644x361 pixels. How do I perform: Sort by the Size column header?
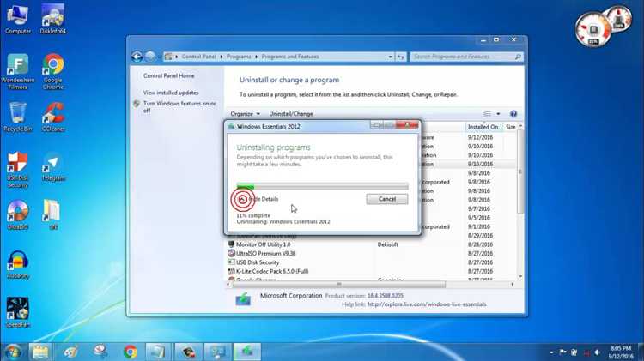(511, 127)
